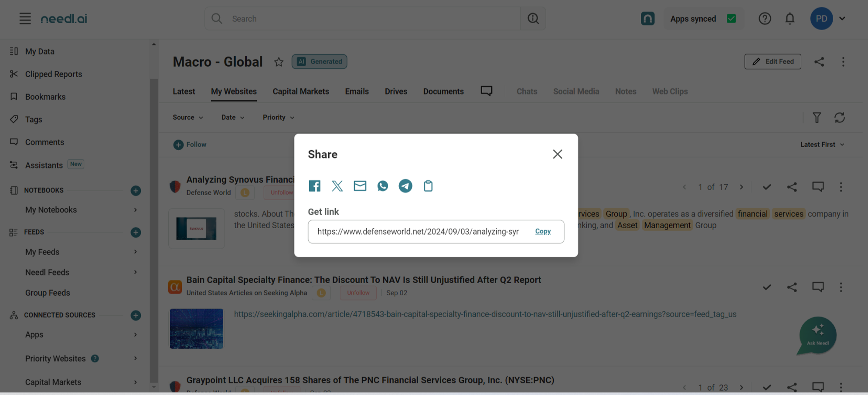Mark Synovus article as read

tap(766, 187)
